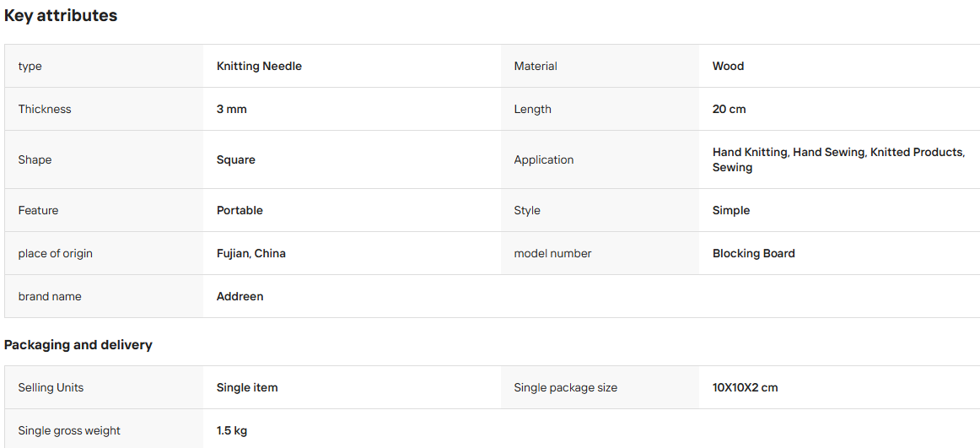Select the Knitting Needle type value
980x448 pixels.
(x=260, y=66)
